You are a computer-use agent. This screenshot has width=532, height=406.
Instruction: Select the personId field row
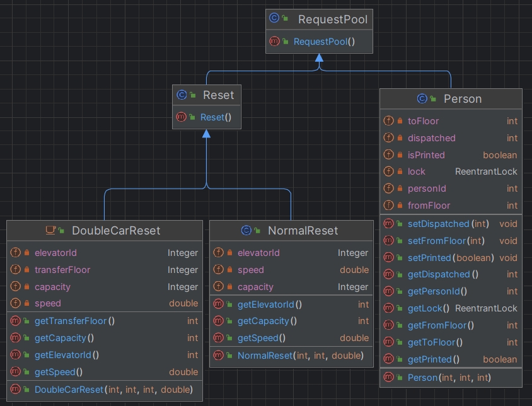coord(451,188)
